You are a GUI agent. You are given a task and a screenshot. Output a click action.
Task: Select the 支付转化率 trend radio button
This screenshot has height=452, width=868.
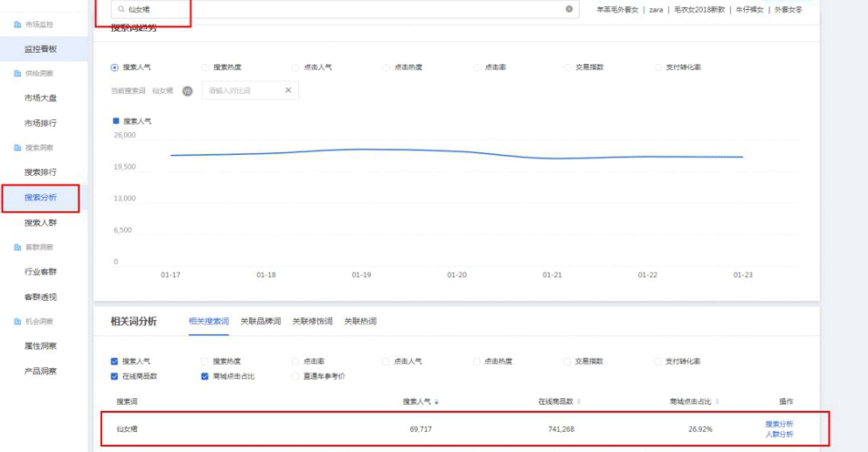(658, 67)
